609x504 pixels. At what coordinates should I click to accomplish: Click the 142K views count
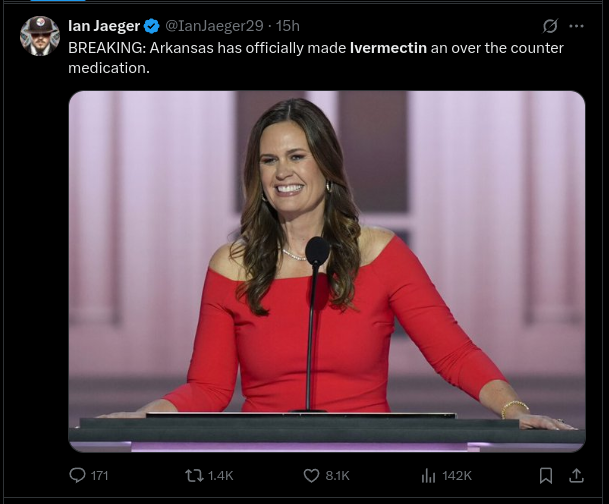(457, 476)
